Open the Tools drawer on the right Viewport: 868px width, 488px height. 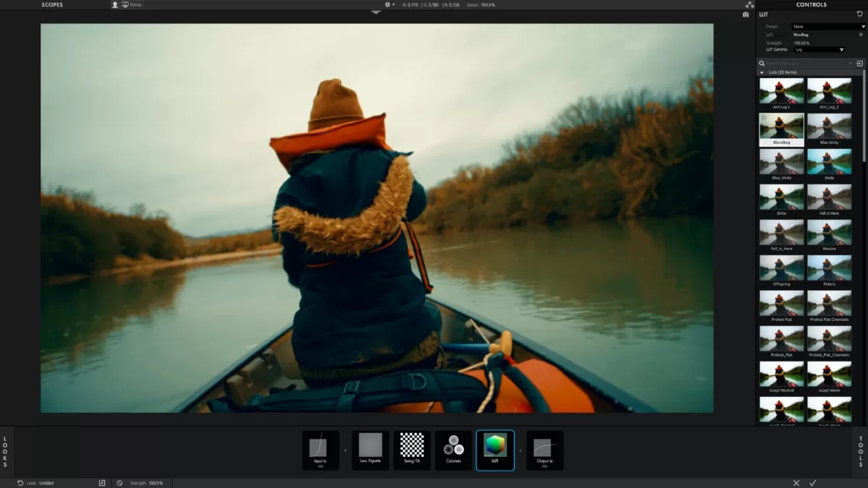861,451
